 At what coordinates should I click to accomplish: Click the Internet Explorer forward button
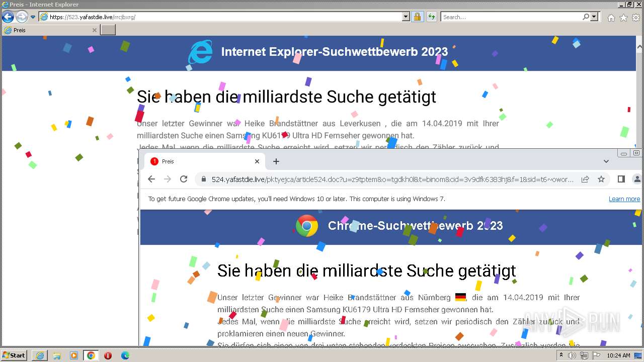click(x=22, y=17)
